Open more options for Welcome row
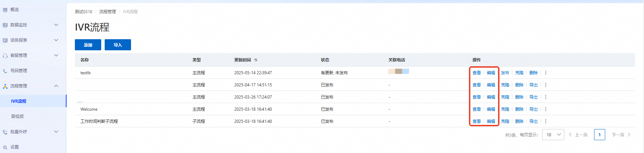Image resolution: width=644 pixels, height=153 pixels. 546,109
